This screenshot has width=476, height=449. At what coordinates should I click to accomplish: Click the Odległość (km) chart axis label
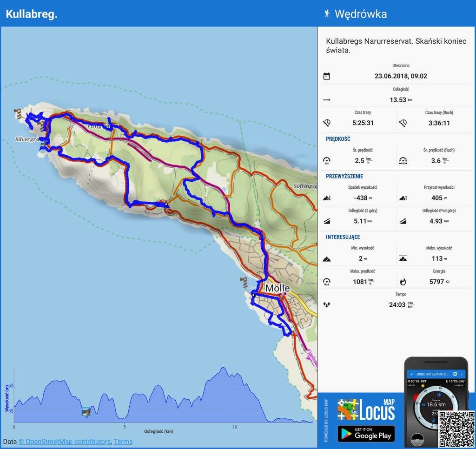click(x=159, y=431)
